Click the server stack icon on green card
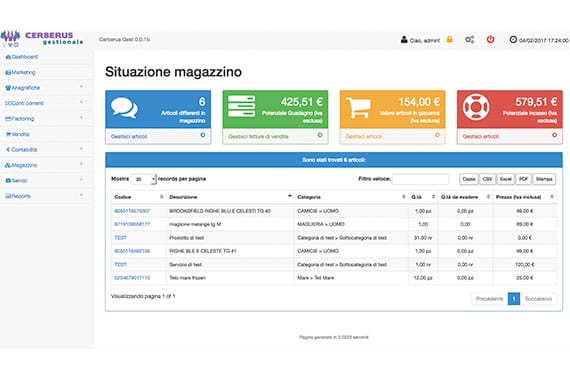570x380 pixels. (x=241, y=106)
